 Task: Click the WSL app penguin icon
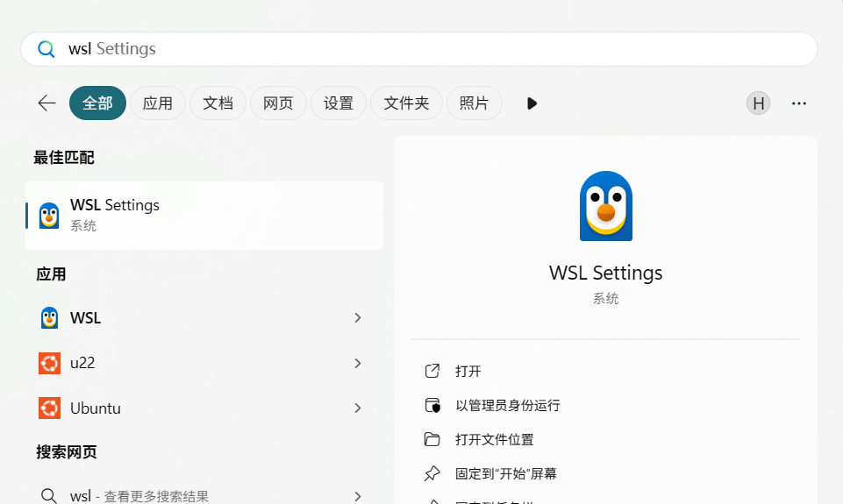click(49, 317)
